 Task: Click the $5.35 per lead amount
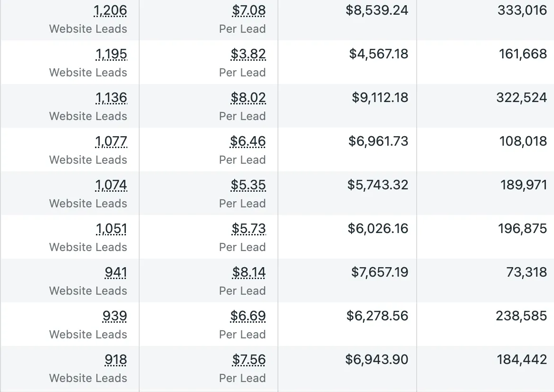point(248,185)
